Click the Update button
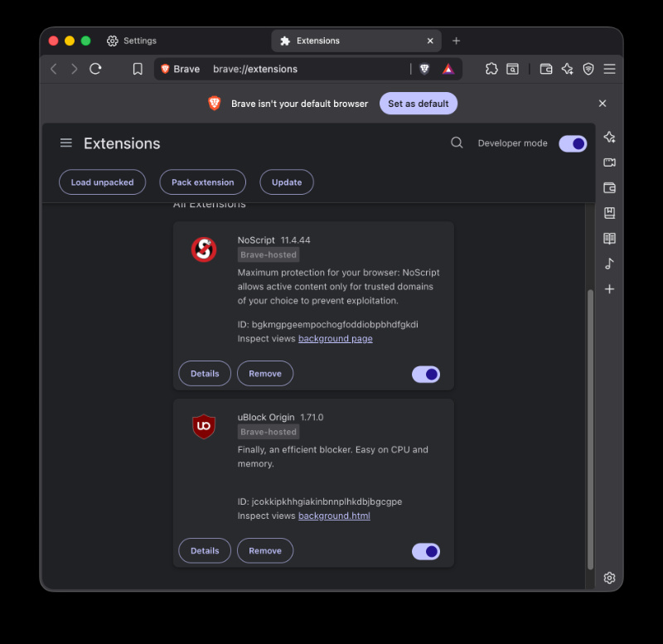Screen dimensions: 663x644 [287, 182]
